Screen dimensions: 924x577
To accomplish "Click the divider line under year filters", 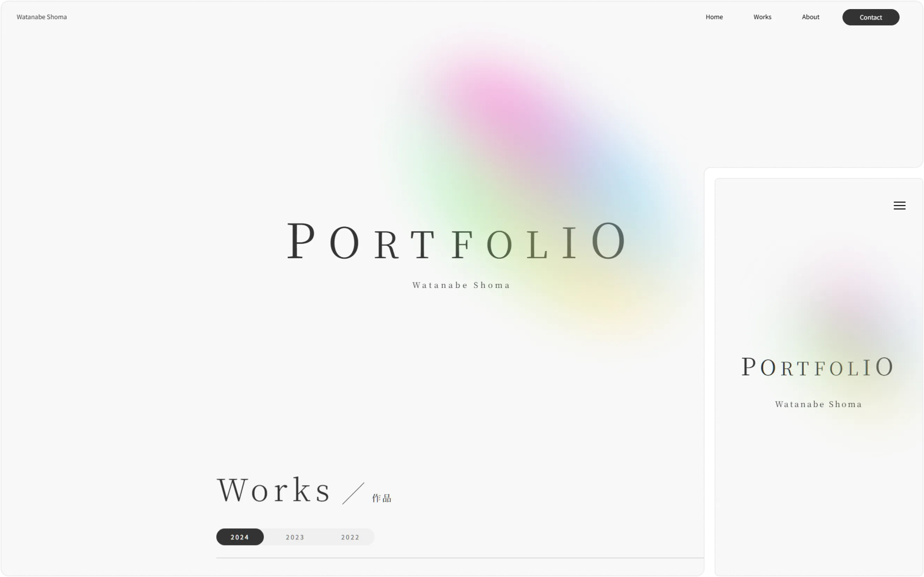I will 460,558.
